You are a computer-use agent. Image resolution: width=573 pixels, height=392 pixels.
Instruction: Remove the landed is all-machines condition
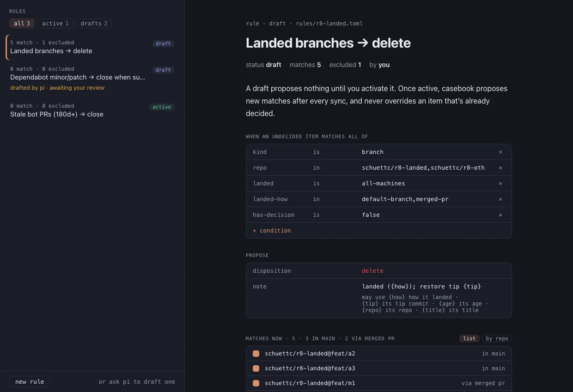point(500,184)
